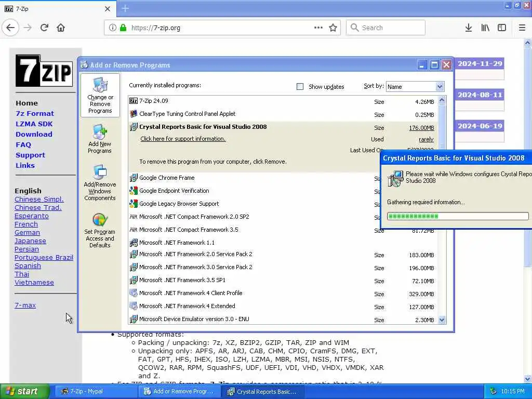This screenshot has width=532, height=399.
Task: Click the browser Forward arrow
Action: pyautogui.click(x=28, y=28)
